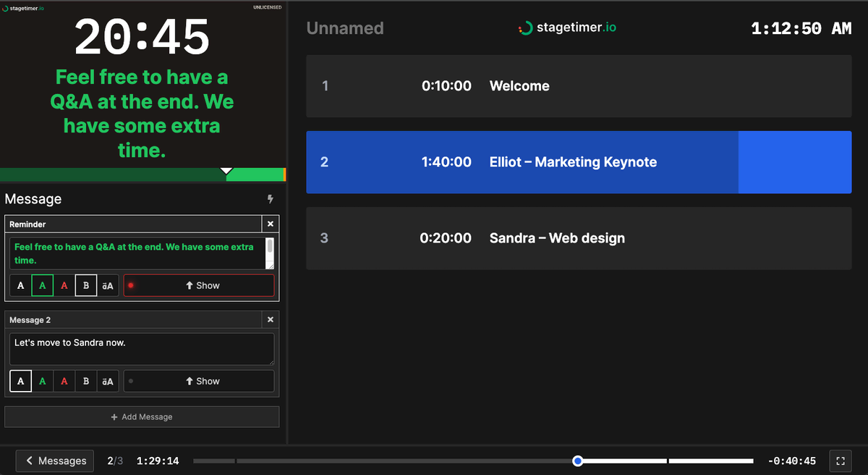Image resolution: width=868 pixels, height=475 pixels.
Task: Set the Reminder message text color to red
Action: click(64, 285)
